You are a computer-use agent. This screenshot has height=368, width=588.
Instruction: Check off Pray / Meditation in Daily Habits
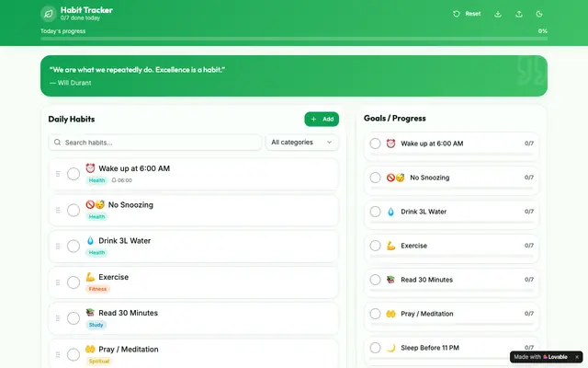(73, 354)
